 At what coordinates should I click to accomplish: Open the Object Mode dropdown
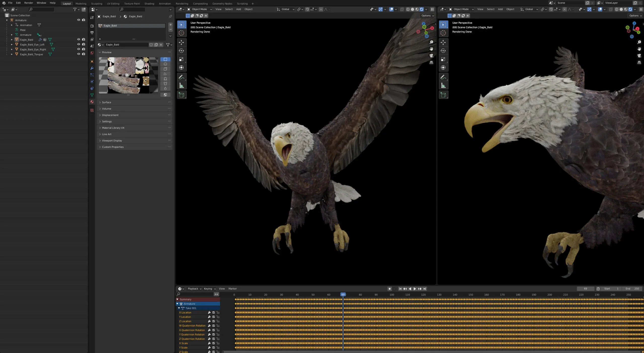(x=199, y=9)
